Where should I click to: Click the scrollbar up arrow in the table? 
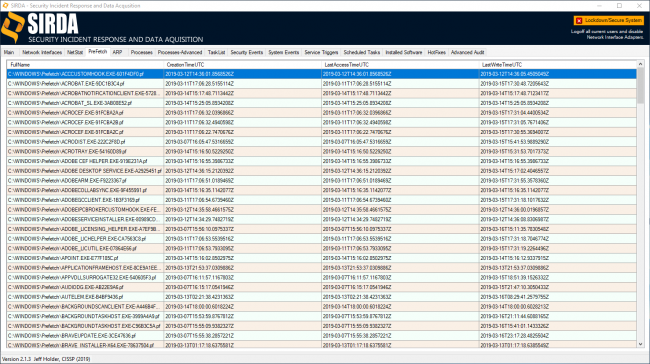point(640,64)
